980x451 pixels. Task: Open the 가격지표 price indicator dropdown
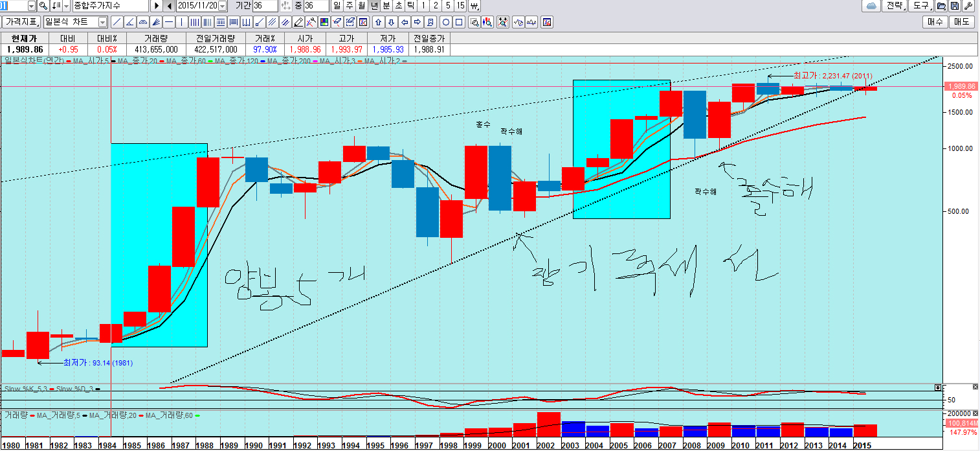22,22
